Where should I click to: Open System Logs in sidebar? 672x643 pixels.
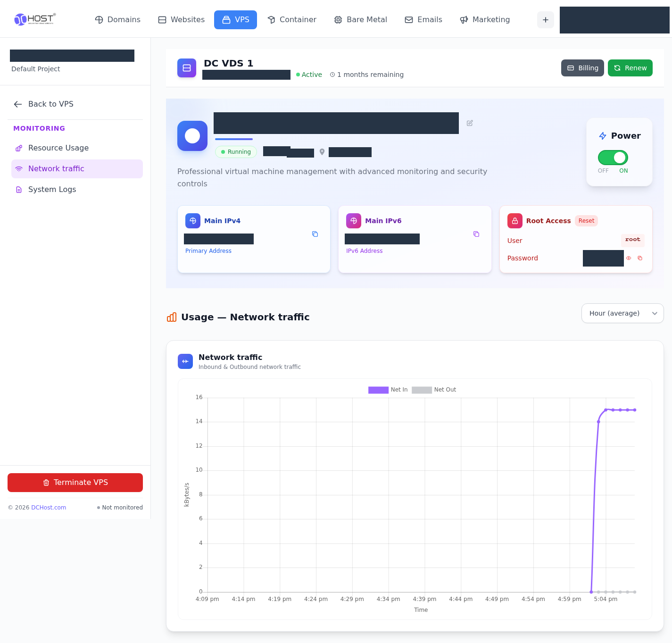[x=77, y=190]
